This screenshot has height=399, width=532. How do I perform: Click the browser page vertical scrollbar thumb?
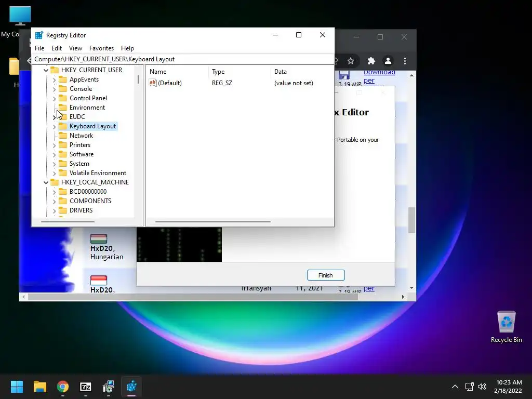tap(411, 220)
